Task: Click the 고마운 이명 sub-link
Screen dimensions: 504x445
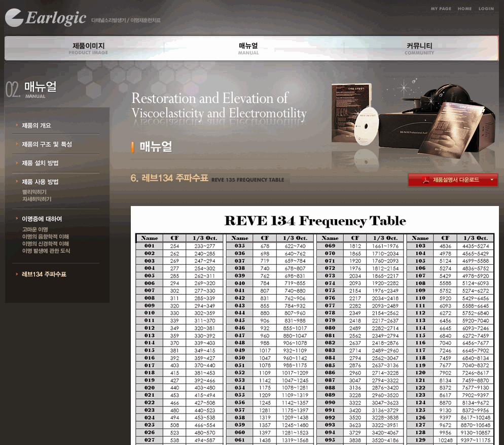Action: (x=35, y=229)
